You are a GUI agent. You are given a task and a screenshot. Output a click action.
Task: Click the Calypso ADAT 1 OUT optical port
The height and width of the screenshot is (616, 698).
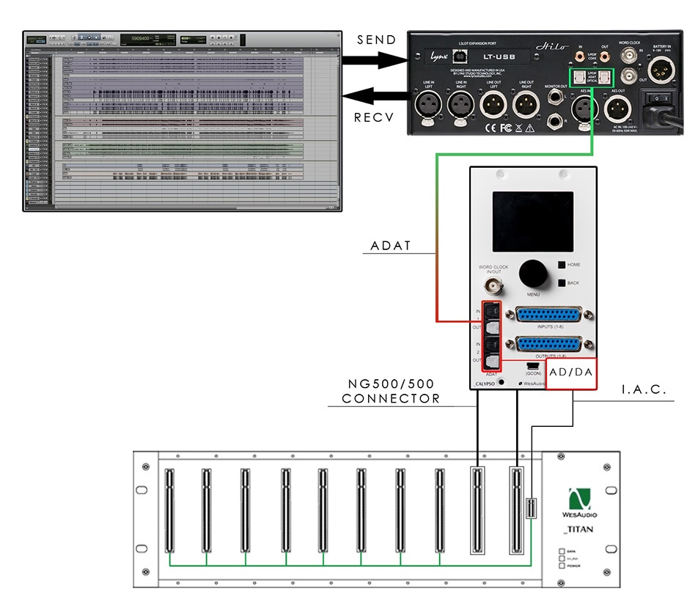coord(491,328)
